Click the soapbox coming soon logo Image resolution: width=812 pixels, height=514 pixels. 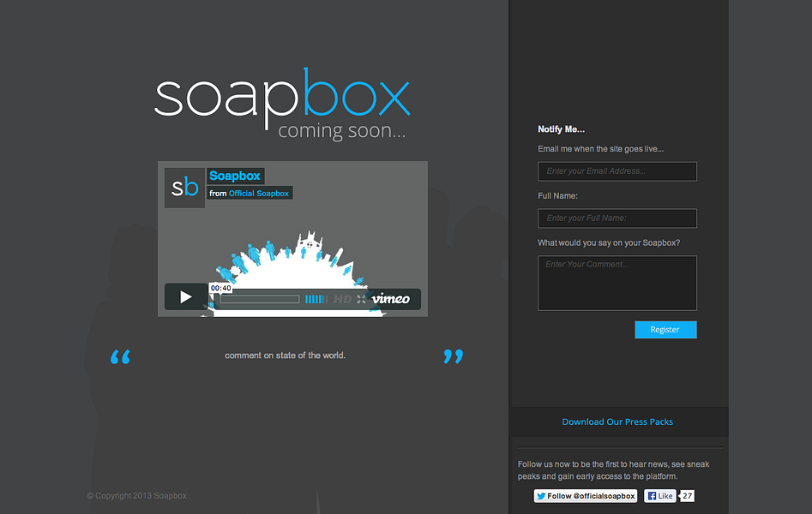[282, 104]
